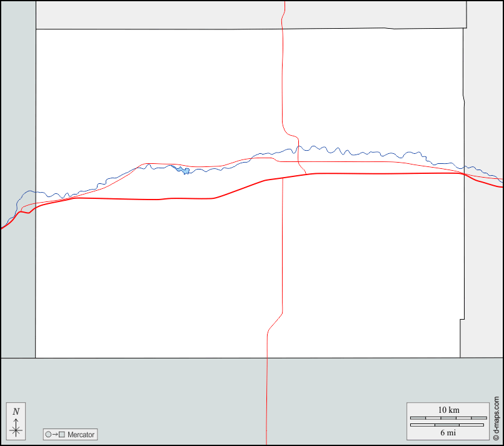This screenshot has width=504, height=446.
Task: Click the 10 km scale label
Action: [x=448, y=410]
